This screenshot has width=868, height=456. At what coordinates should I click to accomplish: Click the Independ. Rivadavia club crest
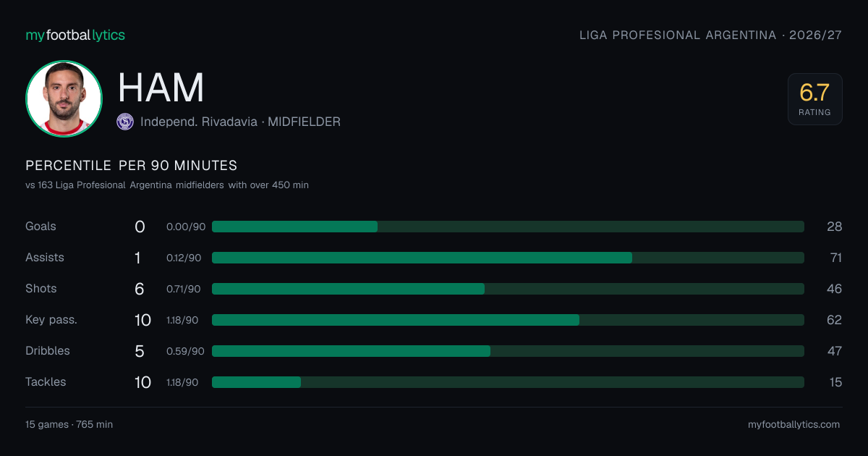(x=125, y=122)
